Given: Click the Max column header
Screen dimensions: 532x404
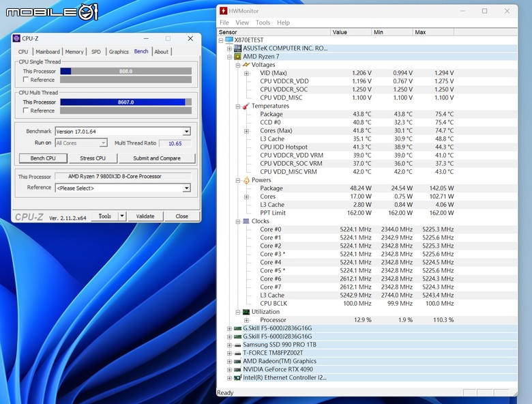Looking at the screenshot, I should pyautogui.click(x=433, y=32).
